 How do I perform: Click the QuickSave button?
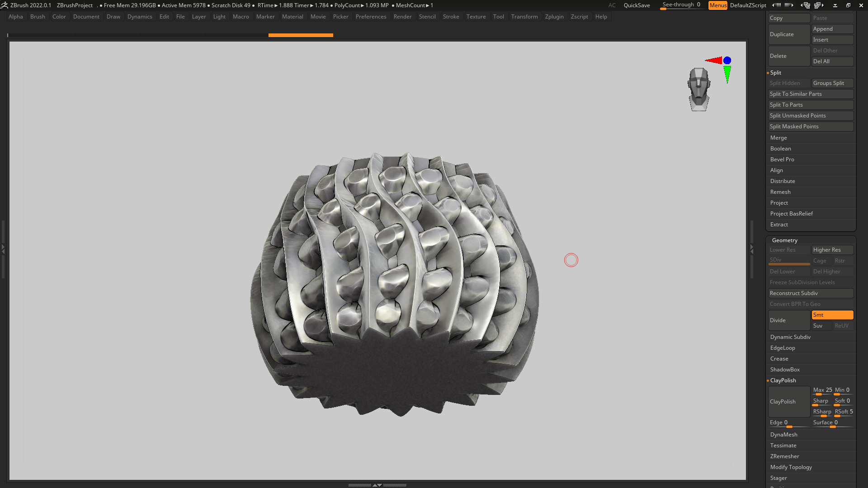(x=637, y=5)
